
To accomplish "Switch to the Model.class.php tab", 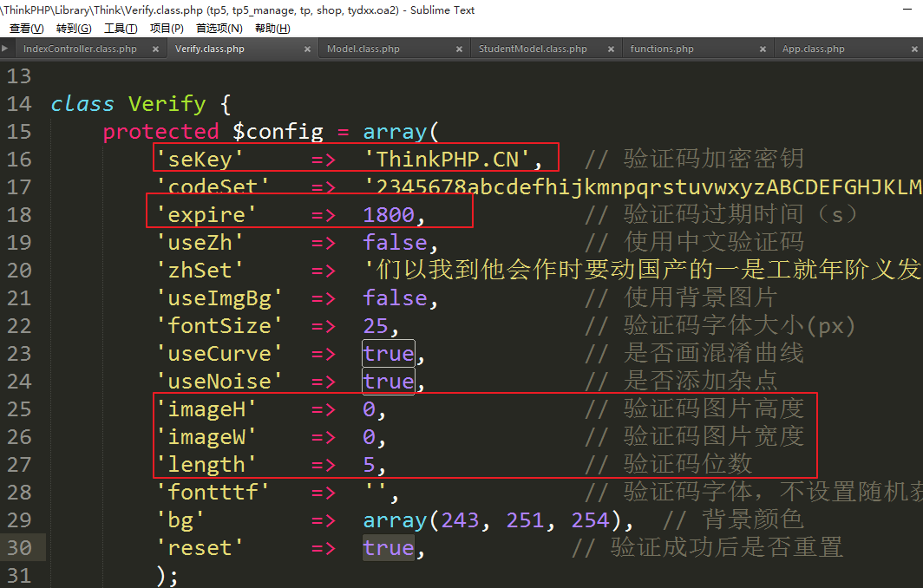I will click(363, 49).
